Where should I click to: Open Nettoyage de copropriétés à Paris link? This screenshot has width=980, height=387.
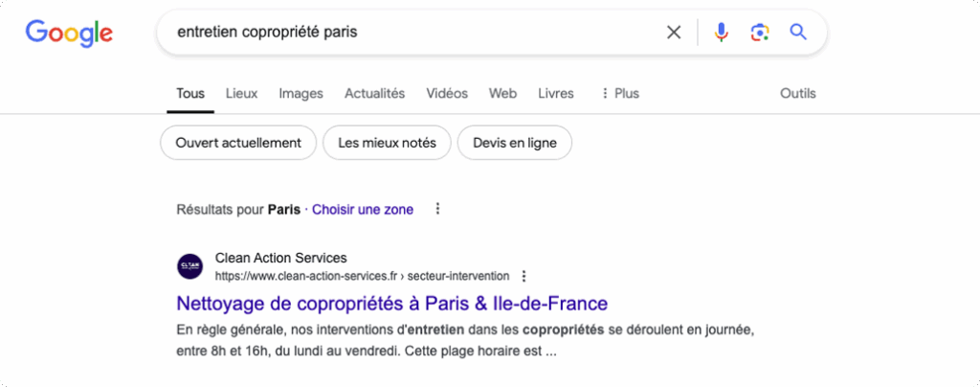[392, 304]
